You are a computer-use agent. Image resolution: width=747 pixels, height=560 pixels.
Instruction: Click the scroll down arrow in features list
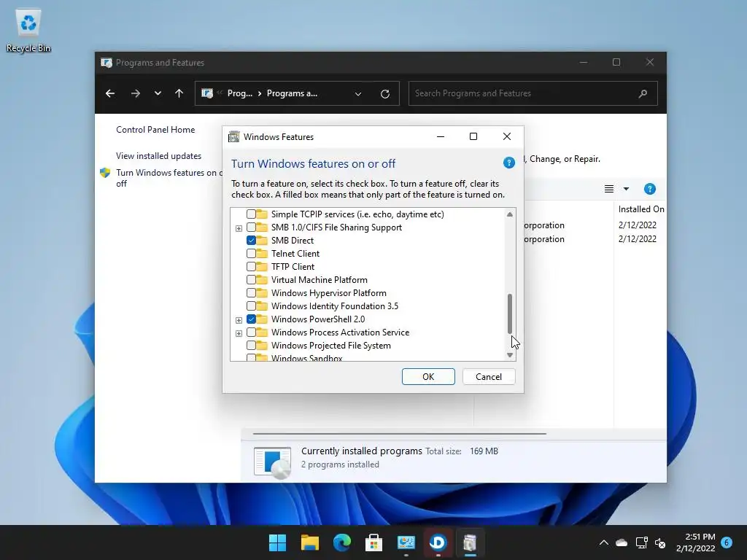510,355
